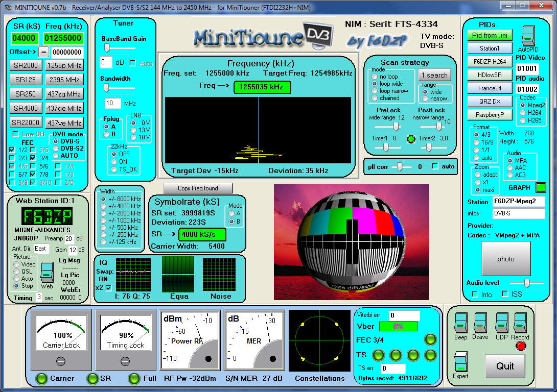The width and height of the screenshot is (557, 392).
Task: Click the red Record indicator LED
Action: click(x=521, y=346)
